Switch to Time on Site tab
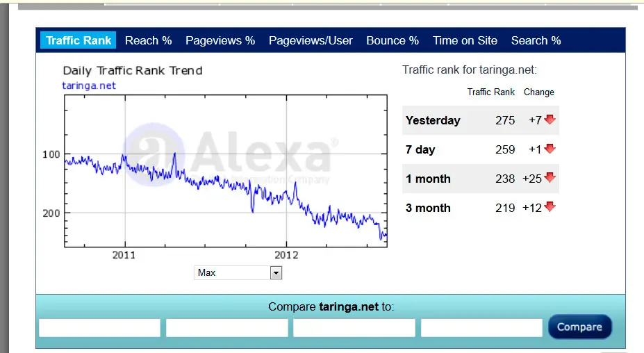The image size is (644, 353). [465, 40]
